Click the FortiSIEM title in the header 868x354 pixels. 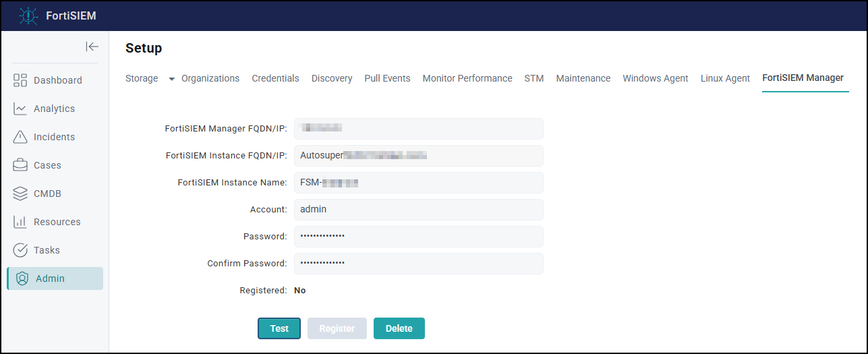[71, 16]
